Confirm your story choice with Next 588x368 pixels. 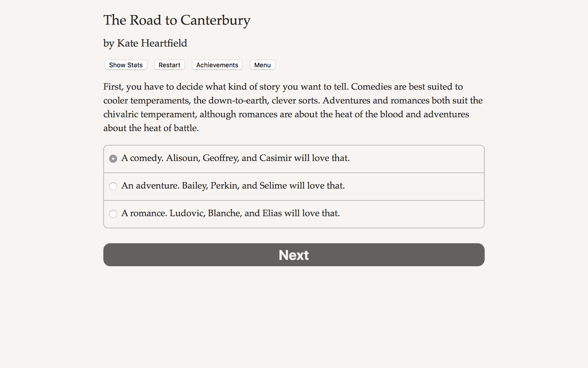(294, 255)
